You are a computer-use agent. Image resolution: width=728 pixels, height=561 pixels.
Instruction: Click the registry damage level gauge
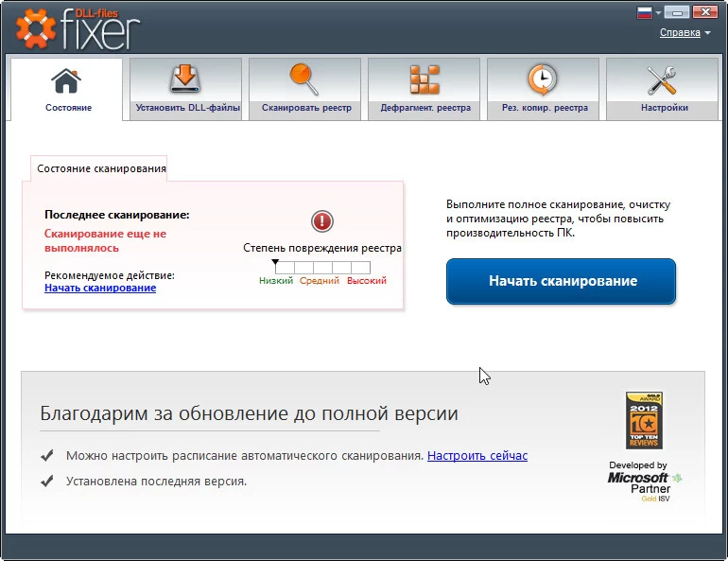[x=322, y=268]
